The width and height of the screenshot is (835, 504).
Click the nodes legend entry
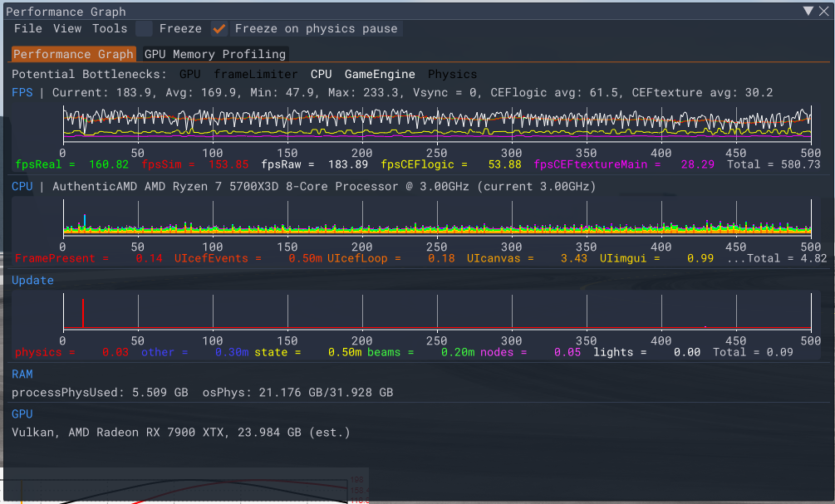click(x=530, y=352)
